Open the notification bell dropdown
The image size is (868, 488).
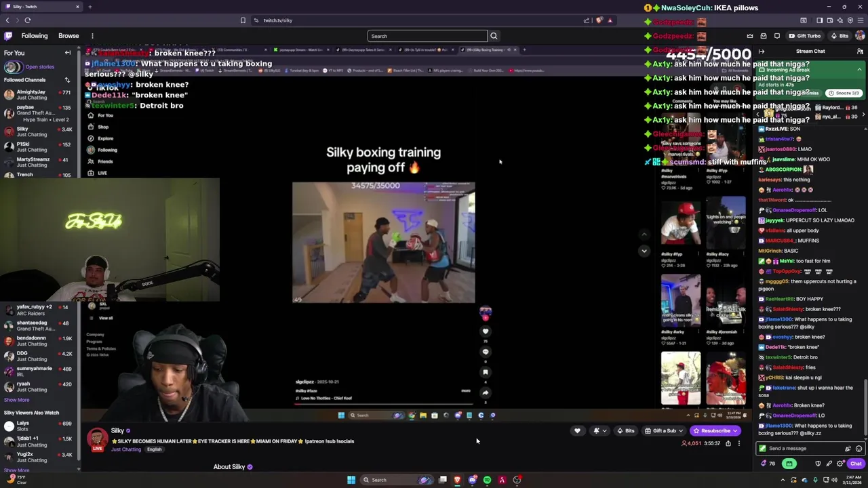click(599, 430)
